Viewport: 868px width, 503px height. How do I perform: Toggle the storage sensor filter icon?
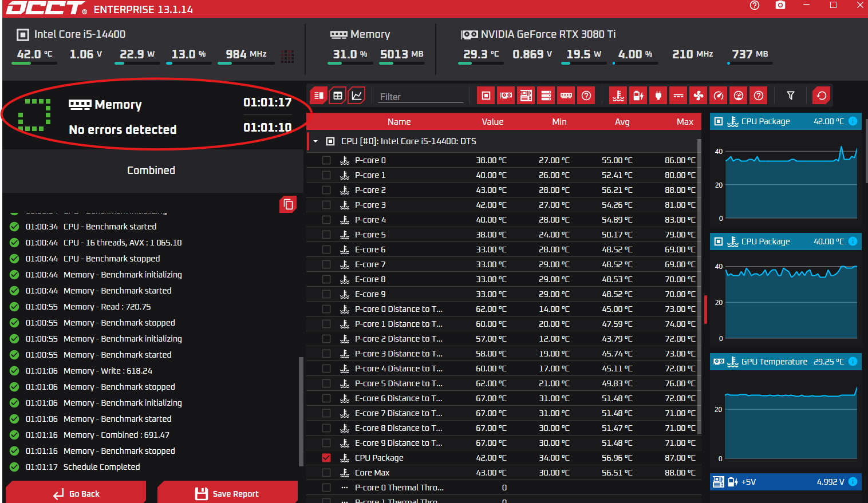(x=546, y=96)
